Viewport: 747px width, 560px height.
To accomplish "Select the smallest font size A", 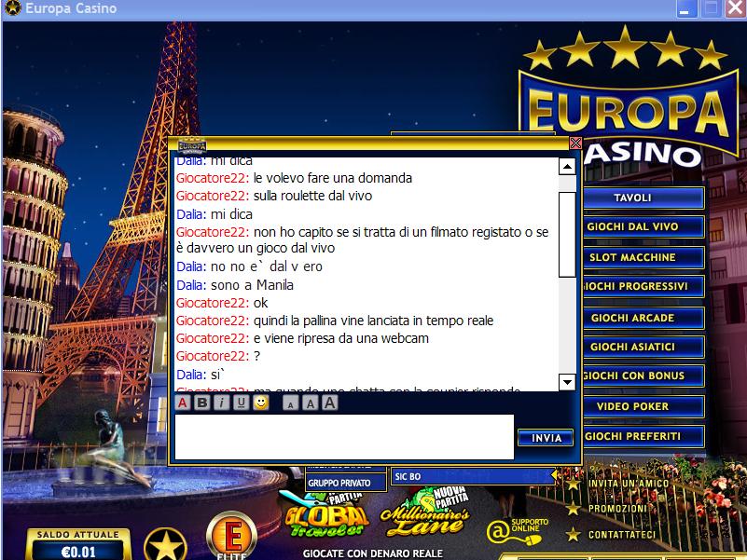I will pyautogui.click(x=290, y=403).
